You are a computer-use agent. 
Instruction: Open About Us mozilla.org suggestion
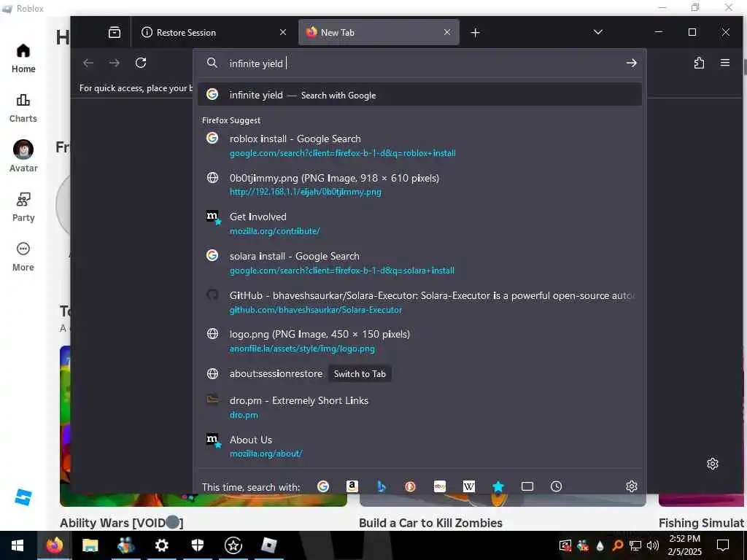(419, 446)
